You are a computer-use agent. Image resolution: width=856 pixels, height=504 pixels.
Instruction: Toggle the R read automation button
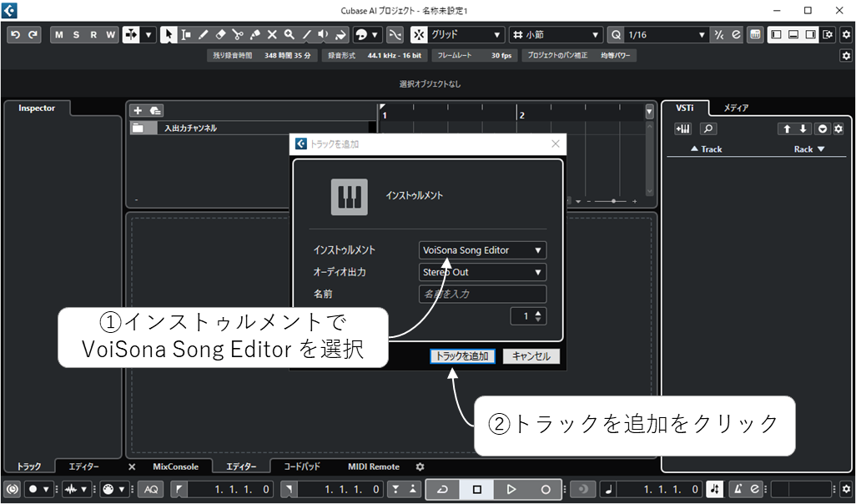[x=93, y=35]
